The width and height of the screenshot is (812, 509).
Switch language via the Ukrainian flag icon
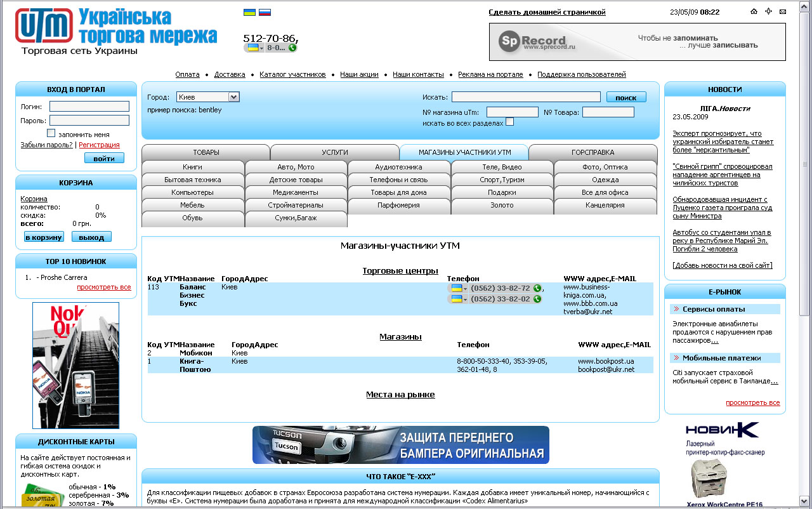[x=249, y=12]
